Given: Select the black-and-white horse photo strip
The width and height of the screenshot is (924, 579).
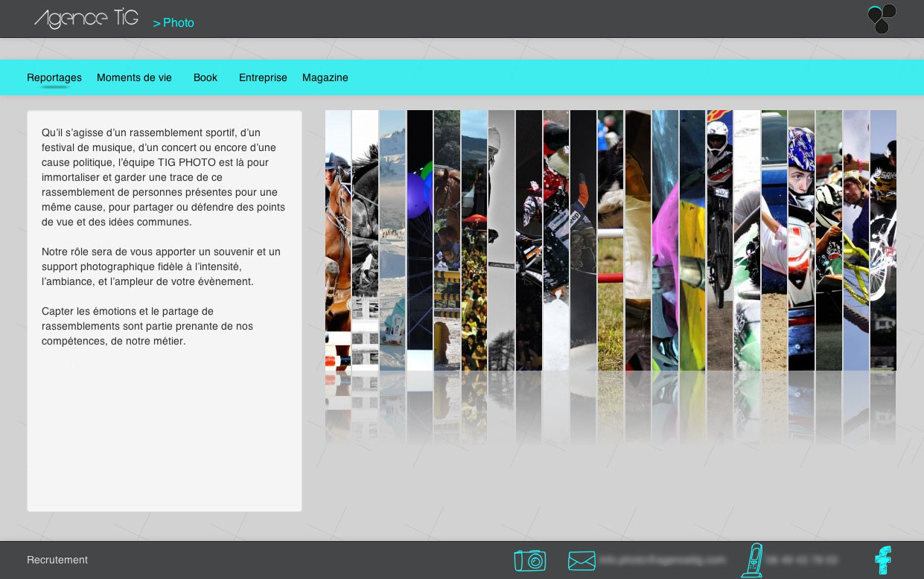Looking at the screenshot, I should (365, 240).
